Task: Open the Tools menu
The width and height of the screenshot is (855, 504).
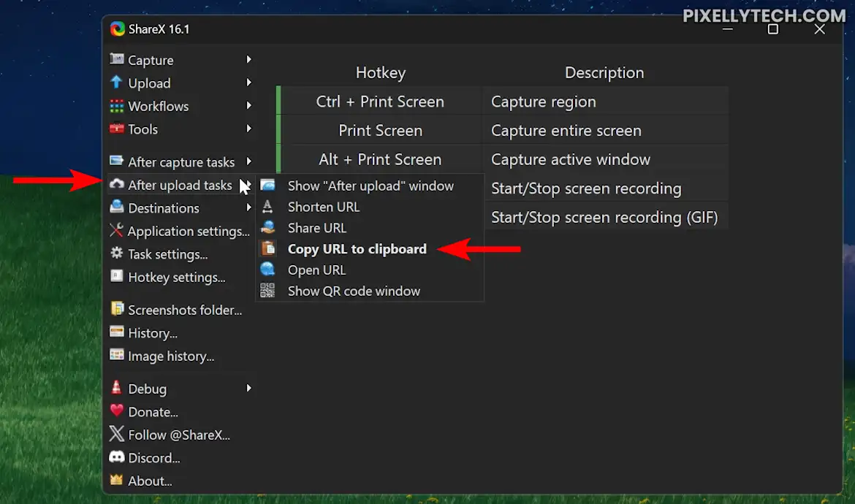Action: pyautogui.click(x=180, y=129)
